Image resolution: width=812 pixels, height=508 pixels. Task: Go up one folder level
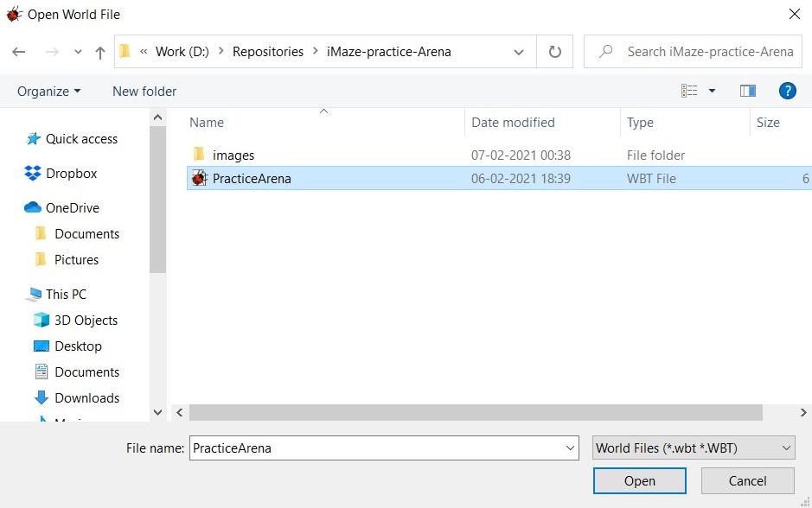coord(100,52)
